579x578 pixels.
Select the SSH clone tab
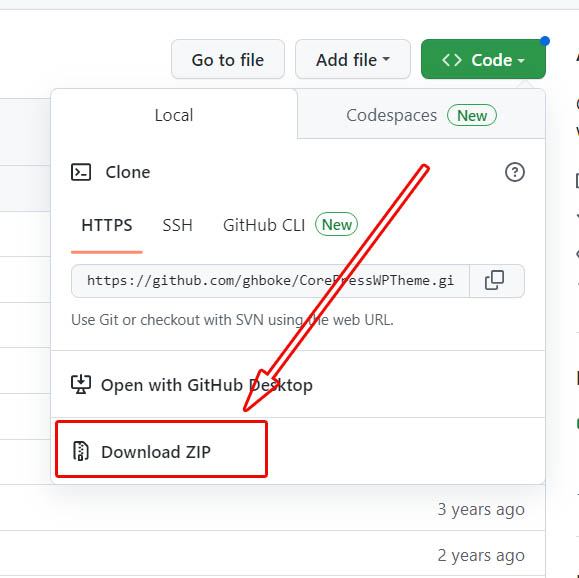coord(178,225)
